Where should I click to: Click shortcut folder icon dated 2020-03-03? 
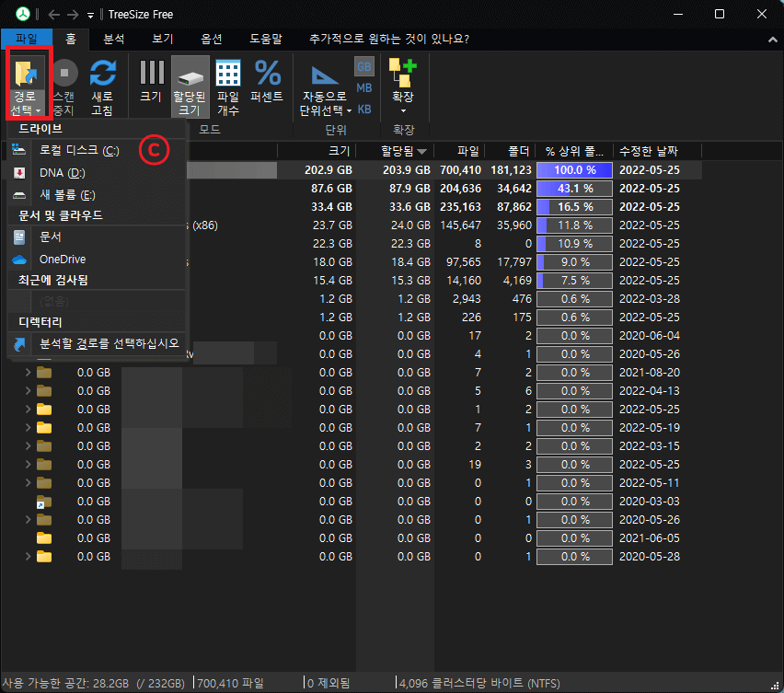44,502
